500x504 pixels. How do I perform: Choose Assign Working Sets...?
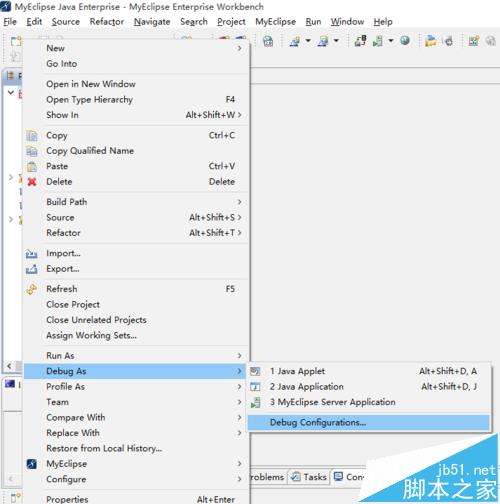point(91,335)
